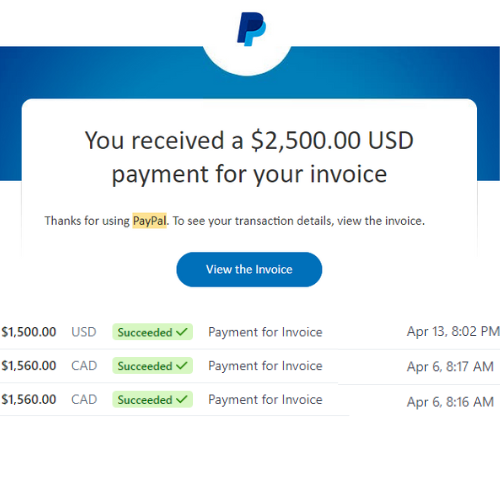Click the $1,500.00 amount

pyautogui.click(x=29, y=332)
